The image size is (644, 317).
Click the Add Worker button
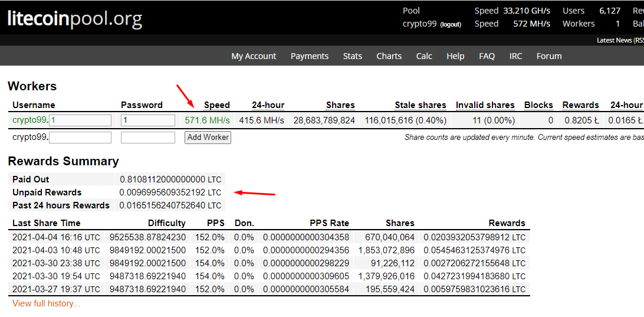208,138
